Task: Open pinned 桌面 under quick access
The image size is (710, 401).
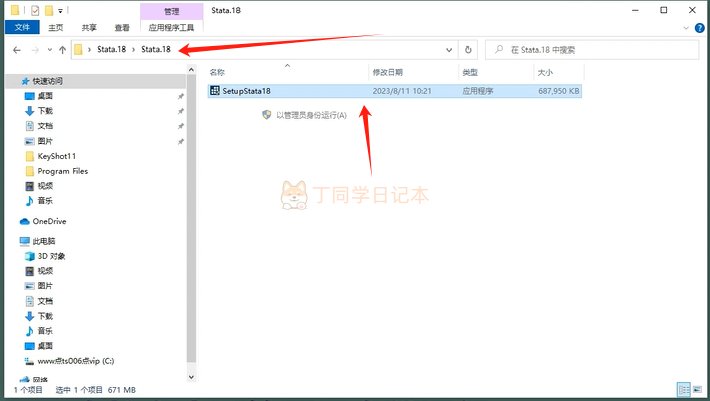Action: [x=45, y=96]
